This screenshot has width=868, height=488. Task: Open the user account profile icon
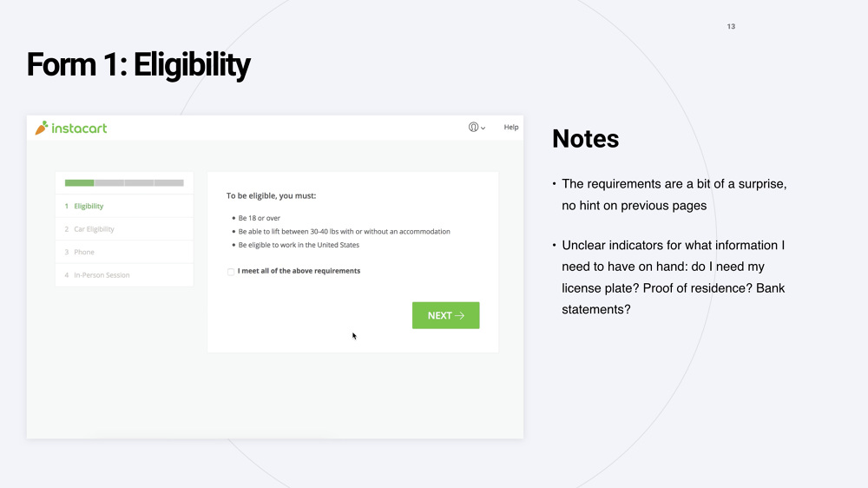(473, 128)
